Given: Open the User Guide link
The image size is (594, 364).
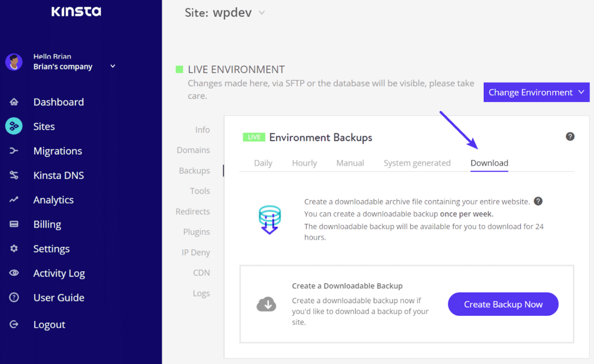Looking at the screenshot, I should click(59, 297).
